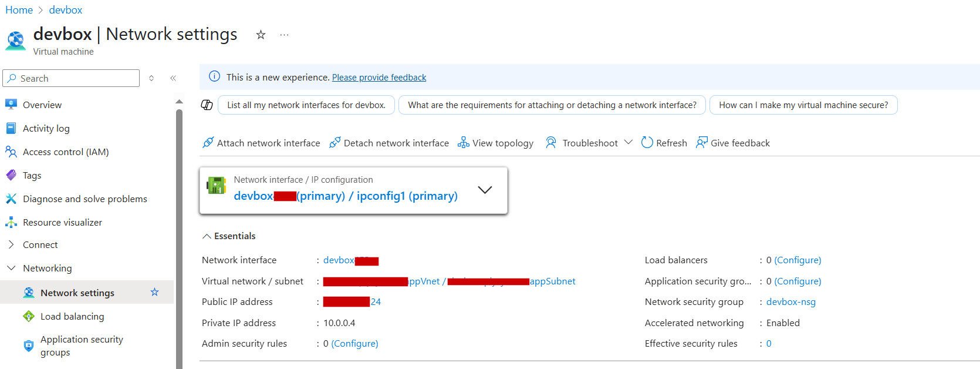Click Effective security rules value 0
This screenshot has width=980, height=369.
(769, 343)
